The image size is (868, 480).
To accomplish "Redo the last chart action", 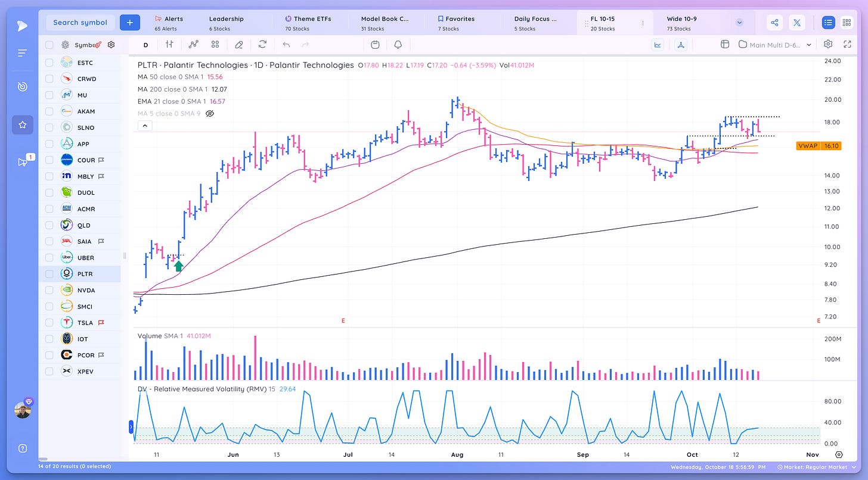I will tap(306, 45).
